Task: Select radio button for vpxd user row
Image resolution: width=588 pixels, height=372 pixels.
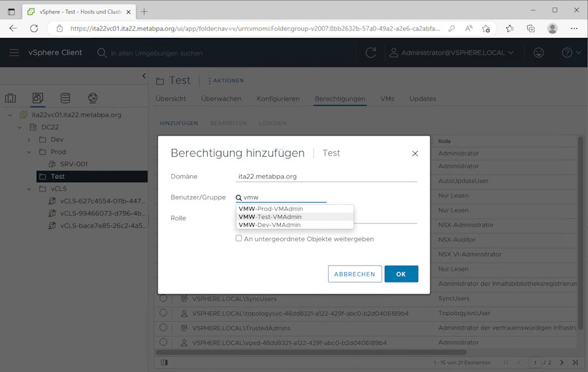Action: coord(163,342)
